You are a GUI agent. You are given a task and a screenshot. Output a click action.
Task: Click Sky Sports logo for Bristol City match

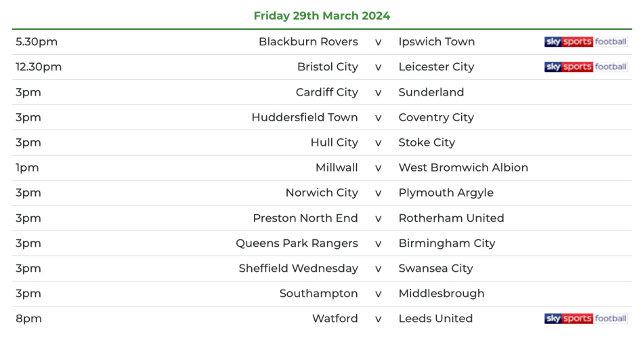point(586,67)
